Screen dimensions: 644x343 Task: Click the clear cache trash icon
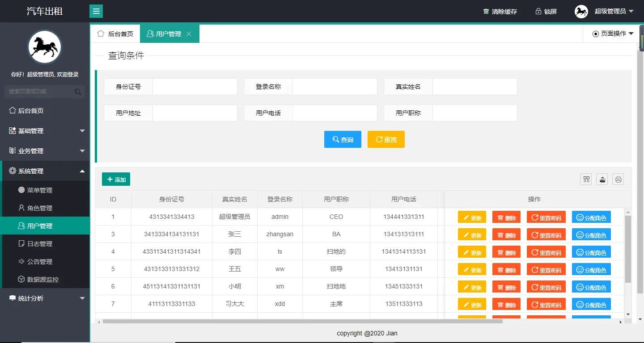click(485, 11)
